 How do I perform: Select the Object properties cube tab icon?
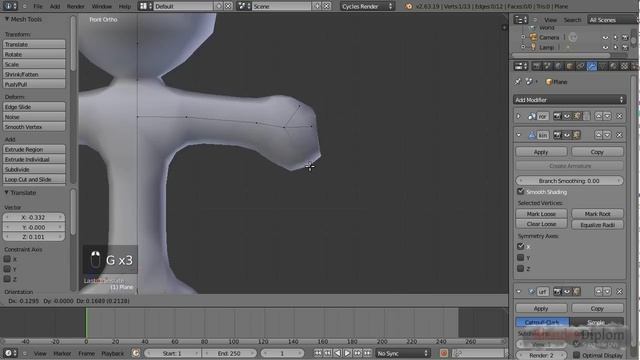(x=569, y=66)
